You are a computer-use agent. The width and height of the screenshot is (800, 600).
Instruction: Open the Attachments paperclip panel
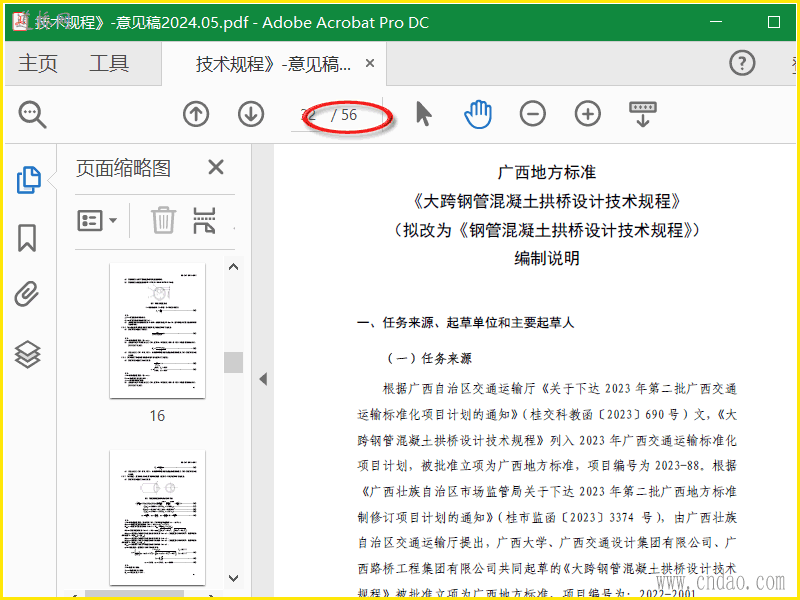click(x=27, y=294)
